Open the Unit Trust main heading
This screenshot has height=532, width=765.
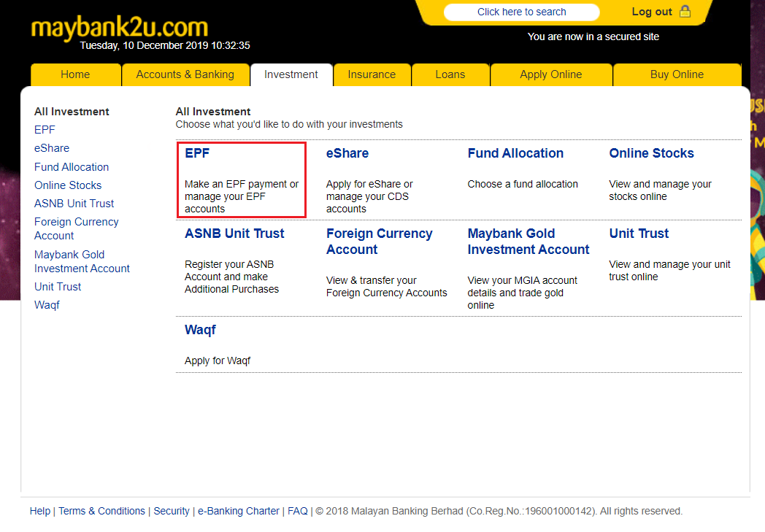(x=639, y=234)
